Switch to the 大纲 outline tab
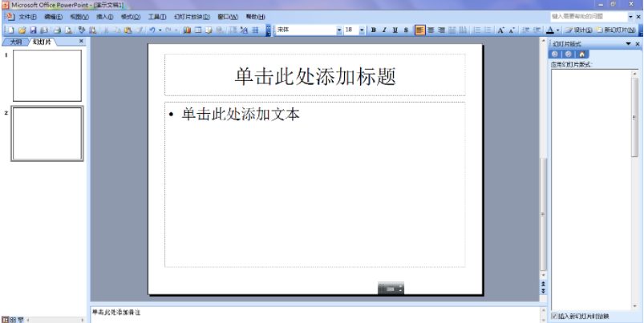Image resolution: width=644 pixels, height=323 pixels. 15,42
